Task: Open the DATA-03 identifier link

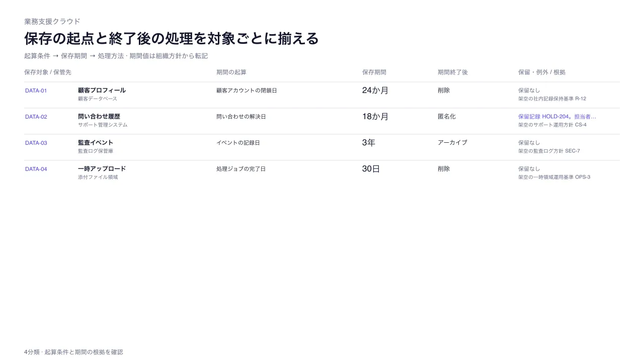Action: point(36,143)
